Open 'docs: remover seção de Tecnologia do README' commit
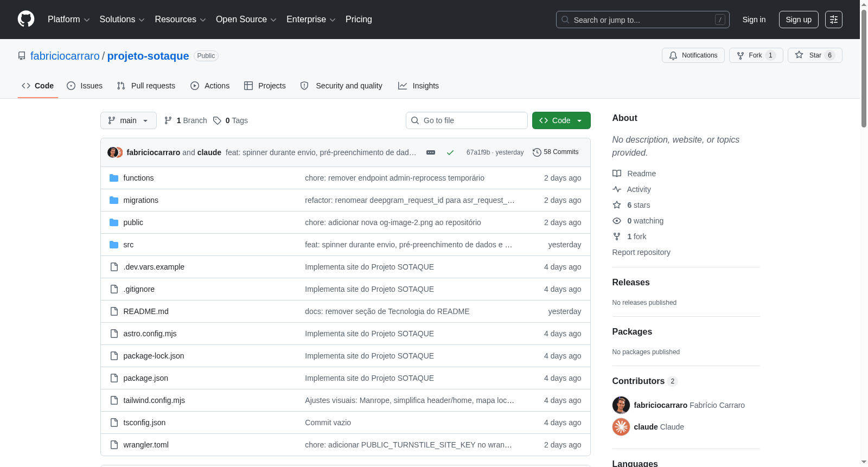Viewport: 868px width, 467px height. (387, 311)
